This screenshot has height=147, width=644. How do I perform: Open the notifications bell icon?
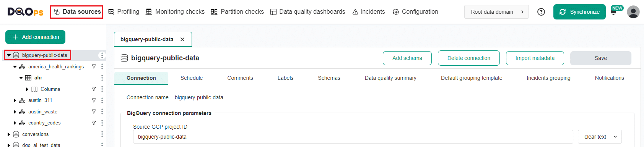pyautogui.click(x=613, y=12)
